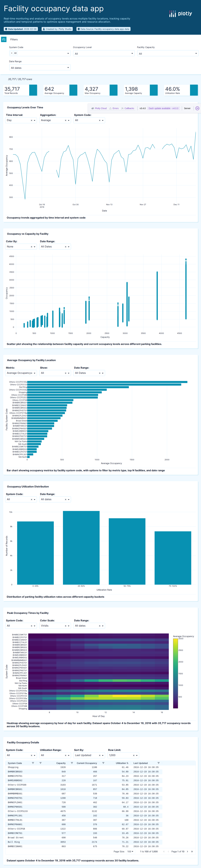Expand the Sort By dropdown
Viewport: 201px width, 868px height.
click(103, 755)
